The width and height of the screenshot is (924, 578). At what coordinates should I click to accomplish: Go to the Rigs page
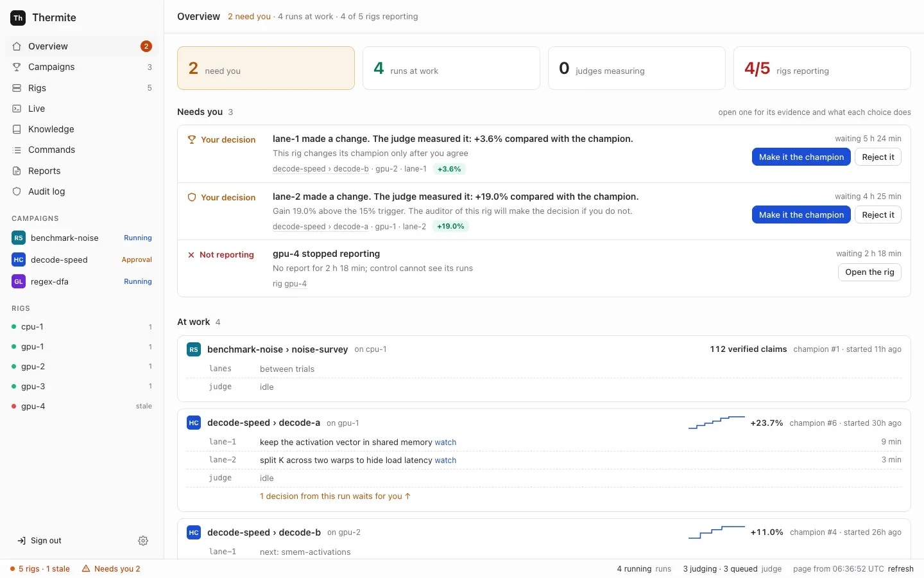(x=82, y=88)
